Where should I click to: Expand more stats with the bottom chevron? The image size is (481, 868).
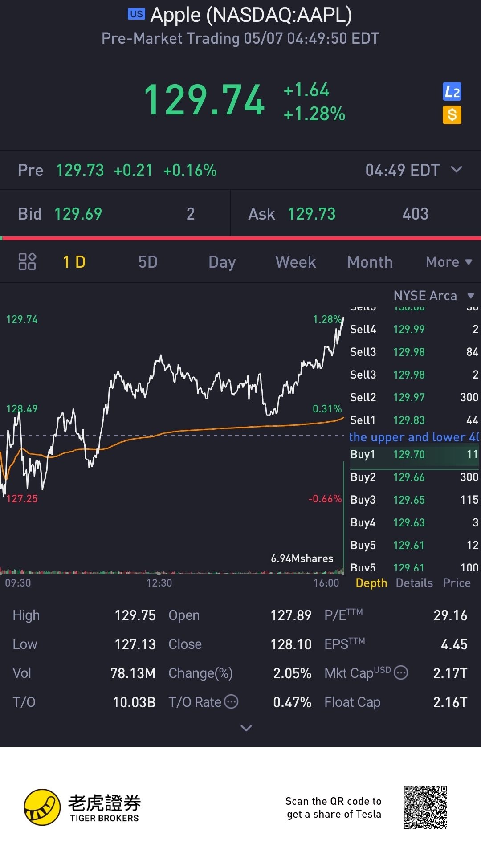tap(246, 728)
